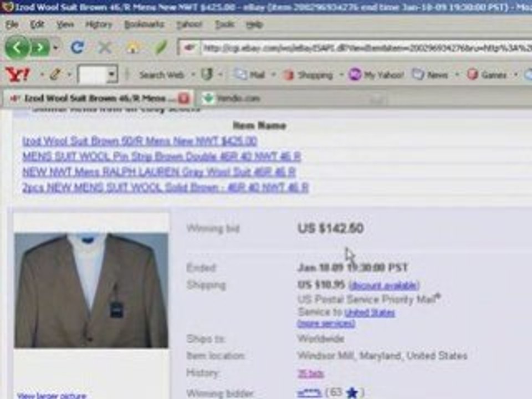The height and width of the screenshot is (399, 532).
Task: Expand the Search Web dropdown arrow
Action: (193, 74)
